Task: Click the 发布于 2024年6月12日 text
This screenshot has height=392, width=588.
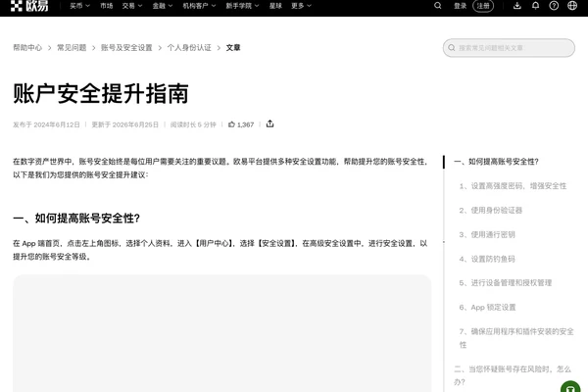Action: tap(46, 124)
